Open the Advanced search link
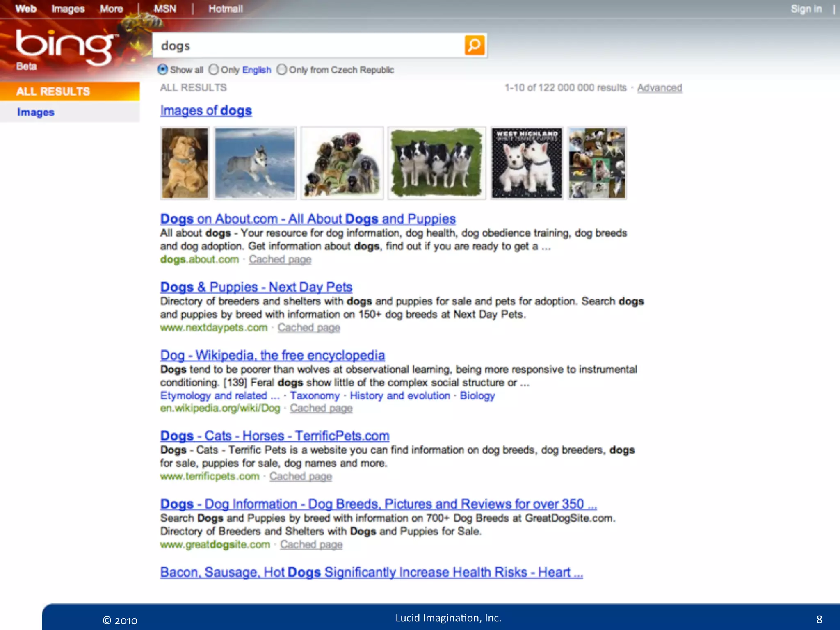This screenshot has width=840, height=630. point(660,88)
